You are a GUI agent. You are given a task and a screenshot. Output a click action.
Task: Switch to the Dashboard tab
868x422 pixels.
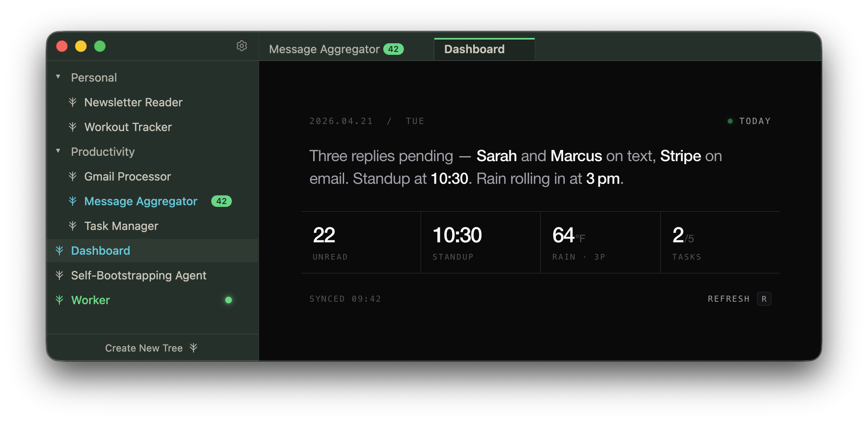[x=484, y=49]
